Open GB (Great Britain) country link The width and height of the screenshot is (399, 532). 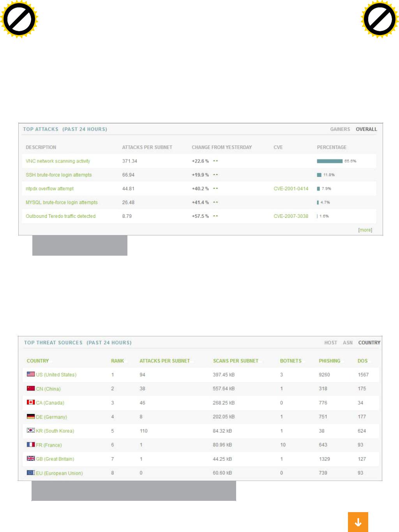[x=55, y=459]
